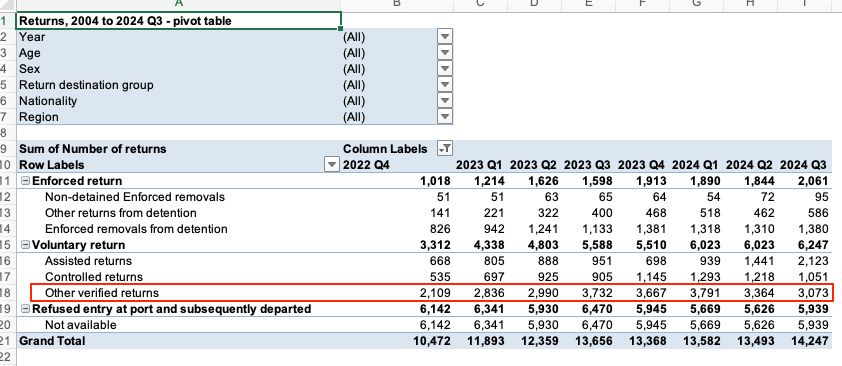Open the Age filter dropdown

[x=445, y=53]
